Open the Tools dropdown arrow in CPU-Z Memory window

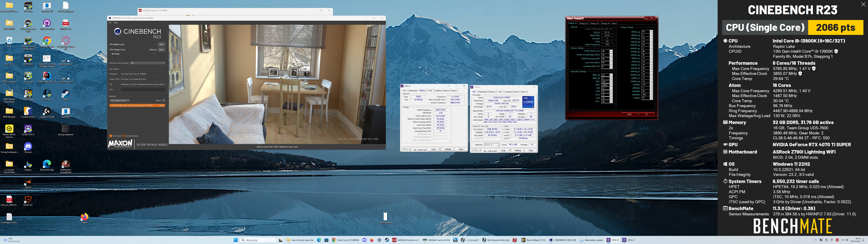pyautogui.click(x=439, y=149)
